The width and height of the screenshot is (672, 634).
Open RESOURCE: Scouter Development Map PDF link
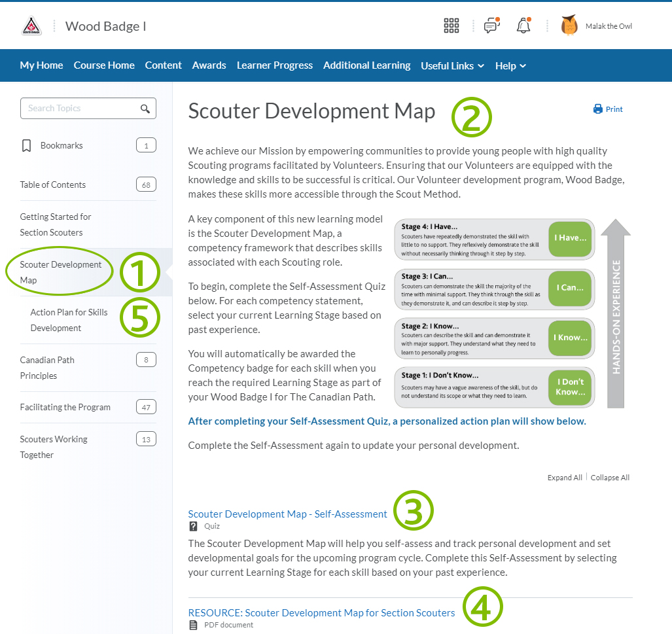321,613
